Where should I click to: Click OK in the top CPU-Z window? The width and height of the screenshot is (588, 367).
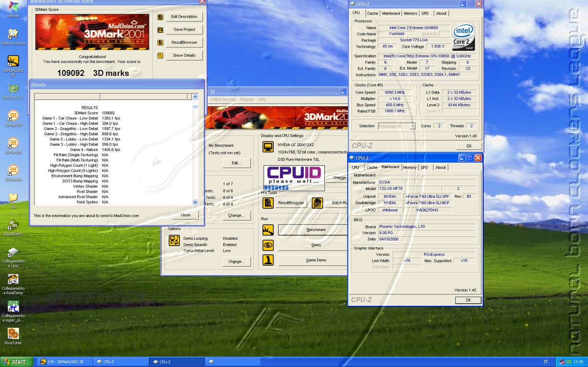click(468, 146)
